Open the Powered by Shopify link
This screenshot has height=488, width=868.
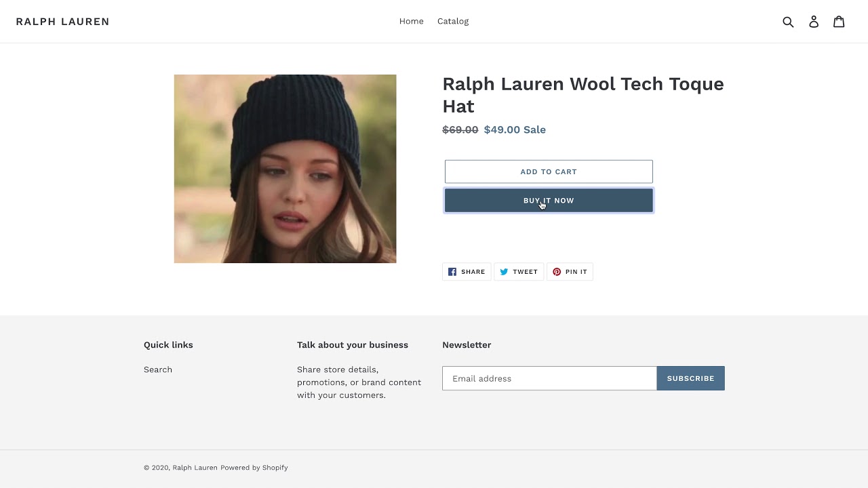[254, 468]
